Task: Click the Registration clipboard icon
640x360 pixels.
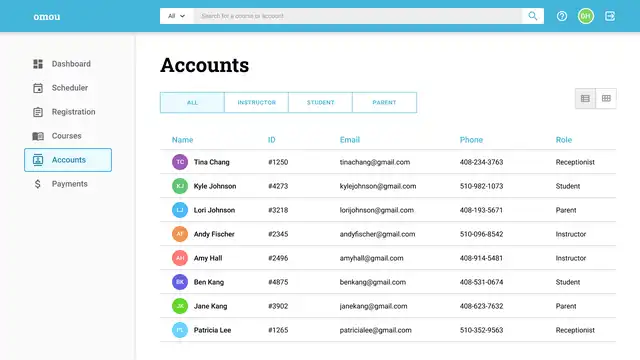Action: (x=38, y=112)
